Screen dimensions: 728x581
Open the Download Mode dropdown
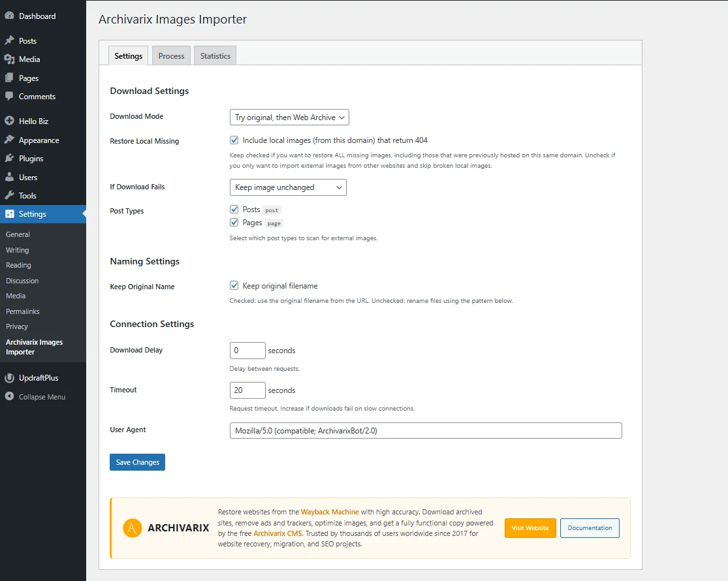click(x=290, y=118)
